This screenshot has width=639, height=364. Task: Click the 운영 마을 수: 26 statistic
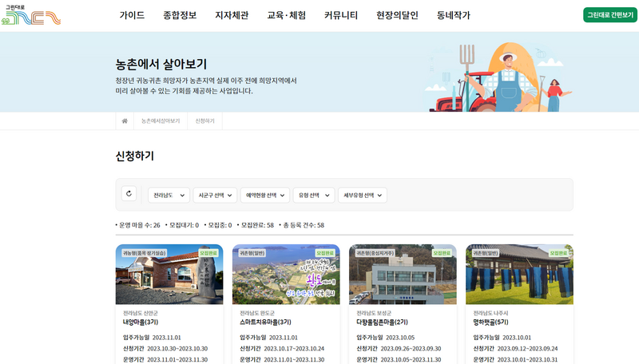click(x=139, y=225)
